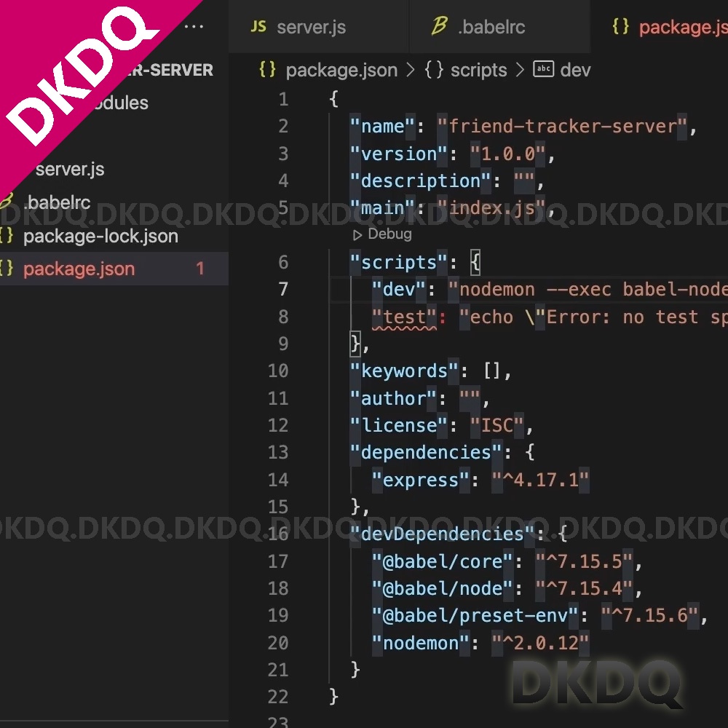Open .babelrc in the explorer
The width and height of the screenshot is (728, 728).
point(58,202)
